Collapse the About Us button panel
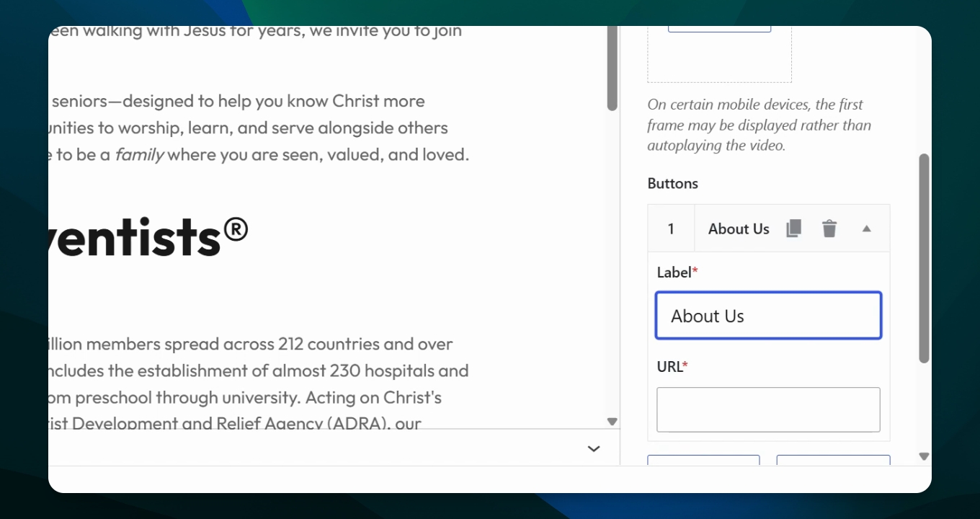Screen dimensions: 980x519 tap(867, 229)
